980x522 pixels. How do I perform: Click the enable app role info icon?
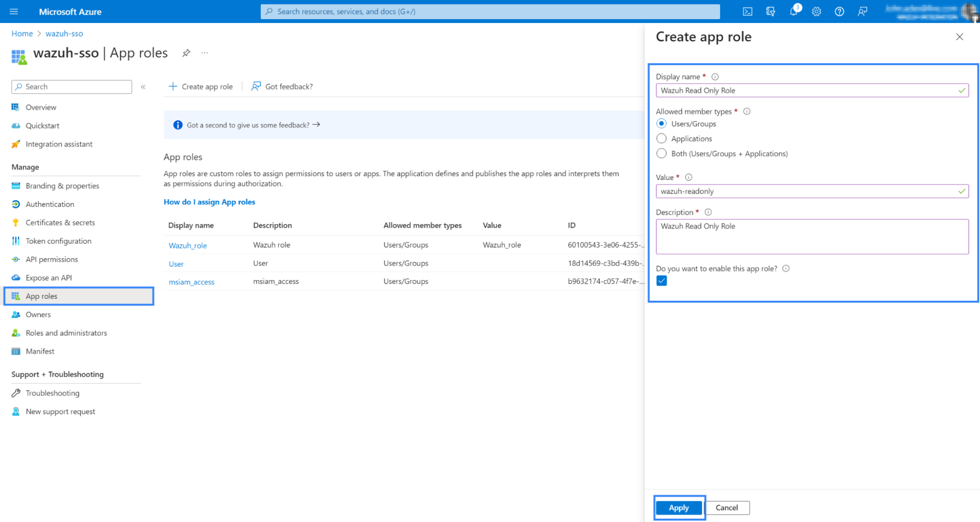[x=786, y=268]
